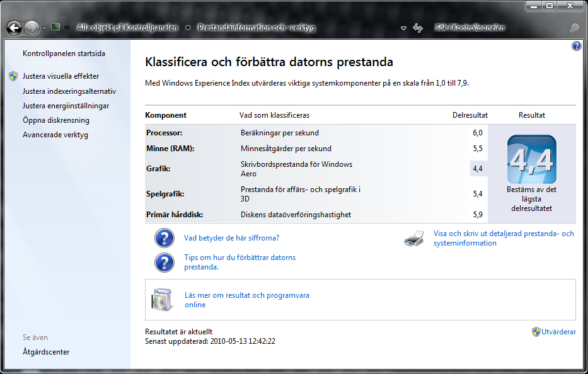Click the Minne subscore 5,5

[477, 149]
